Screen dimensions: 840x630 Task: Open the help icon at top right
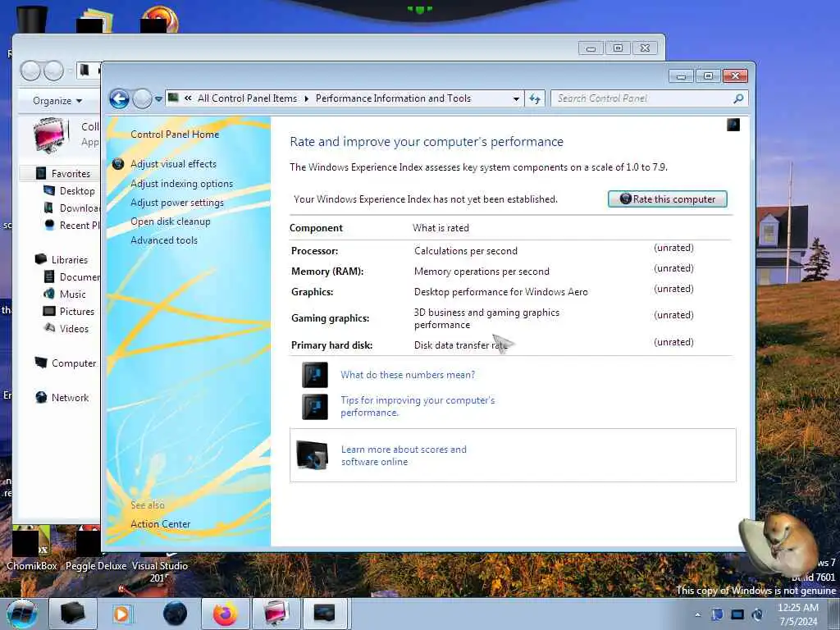pyautogui.click(x=733, y=125)
